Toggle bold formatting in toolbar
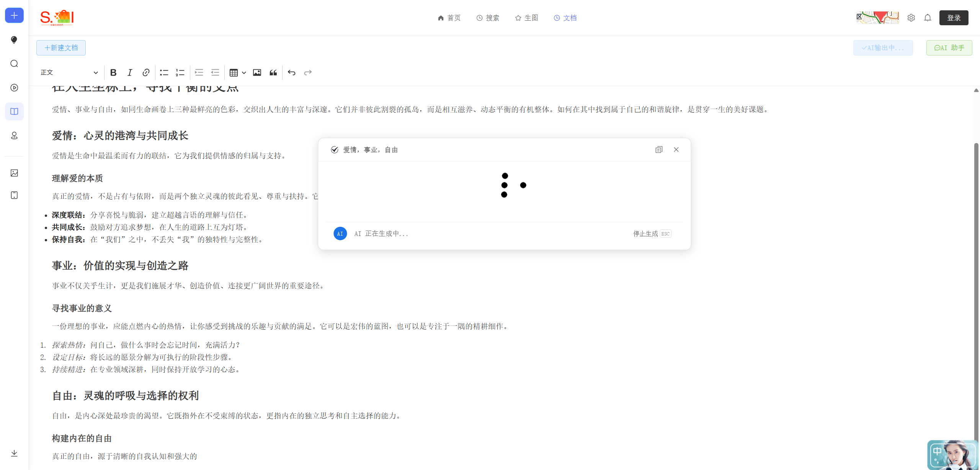 pyautogui.click(x=113, y=73)
